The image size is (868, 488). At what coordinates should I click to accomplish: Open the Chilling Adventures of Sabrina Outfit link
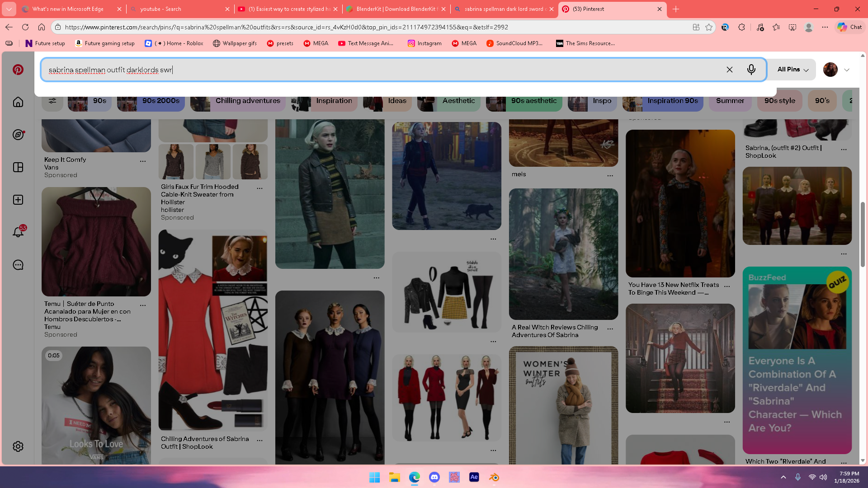pos(204,442)
